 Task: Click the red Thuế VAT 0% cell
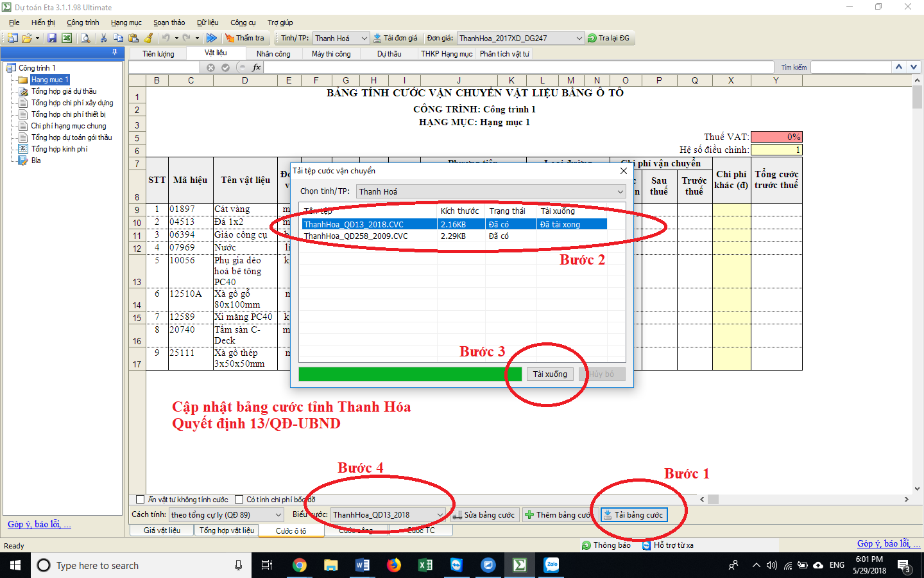pos(776,137)
